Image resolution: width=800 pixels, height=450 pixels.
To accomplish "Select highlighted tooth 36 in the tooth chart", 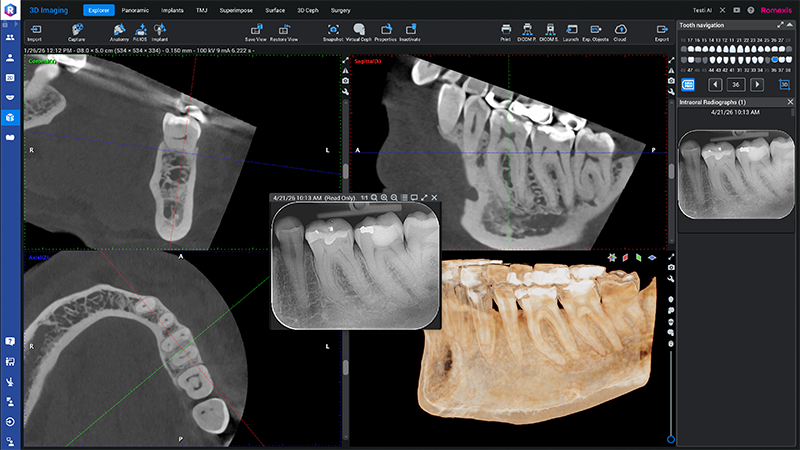I will click(776, 60).
